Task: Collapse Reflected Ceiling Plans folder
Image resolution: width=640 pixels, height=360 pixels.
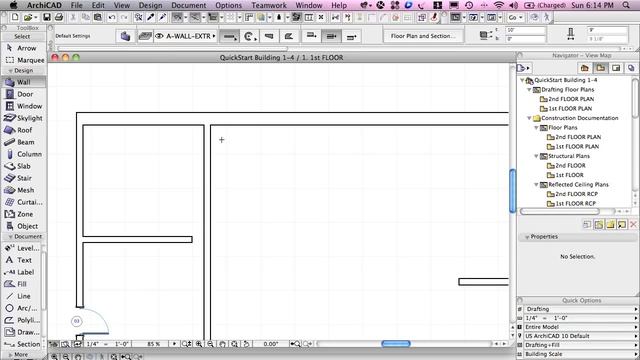Action: click(x=536, y=185)
